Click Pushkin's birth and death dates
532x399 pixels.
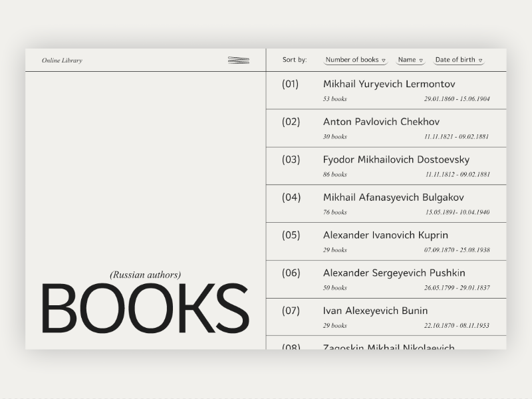pyautogui.click(x=459, y=288)
